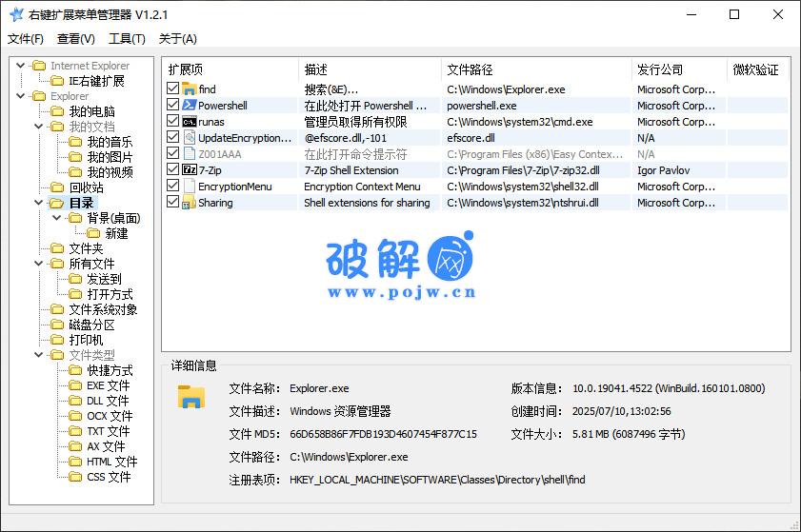Uncheck the find extension checkbox
801x532 pixels.
click(x=172, y=89)
